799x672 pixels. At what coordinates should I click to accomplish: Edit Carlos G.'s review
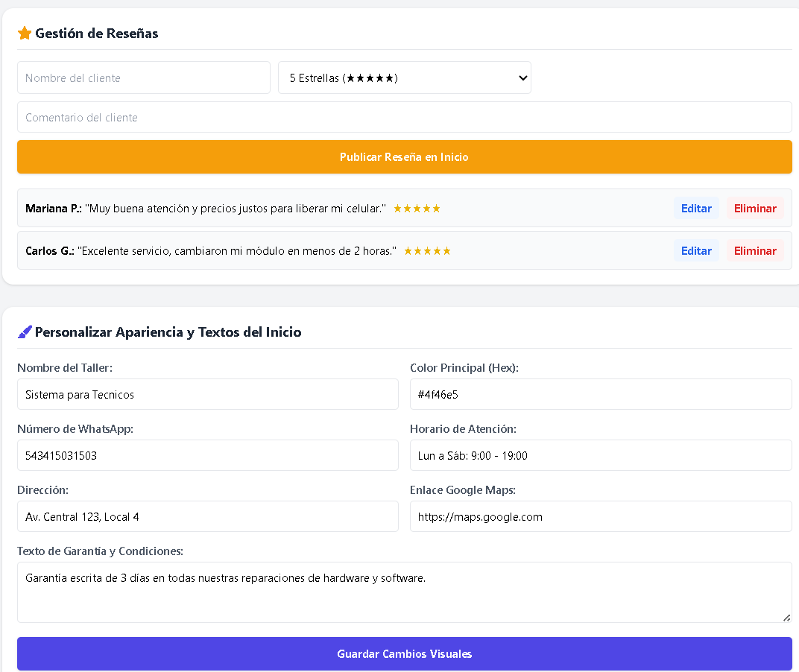pos(697,250)
